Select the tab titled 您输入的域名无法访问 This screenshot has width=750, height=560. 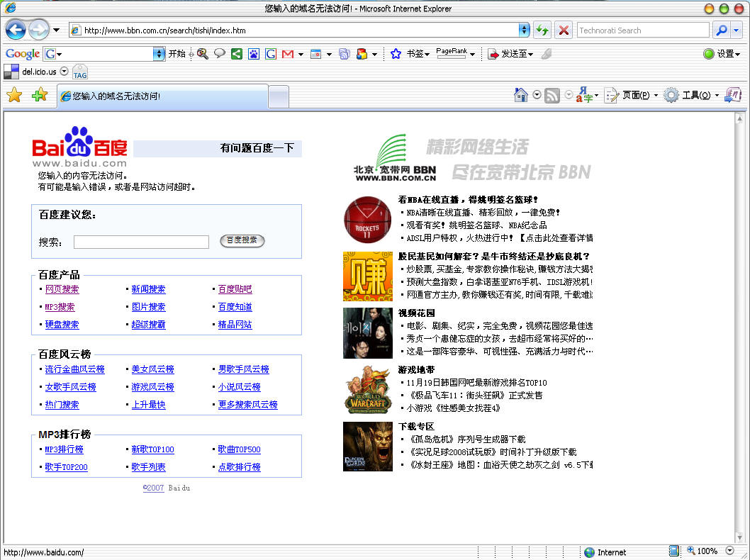point(162,96)
